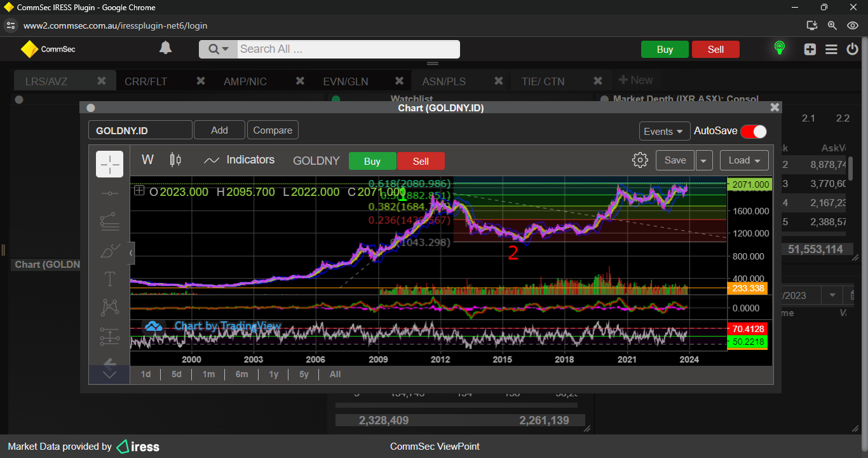Click the Compare button
The image size is (868, 458).
tap(273, 130)
